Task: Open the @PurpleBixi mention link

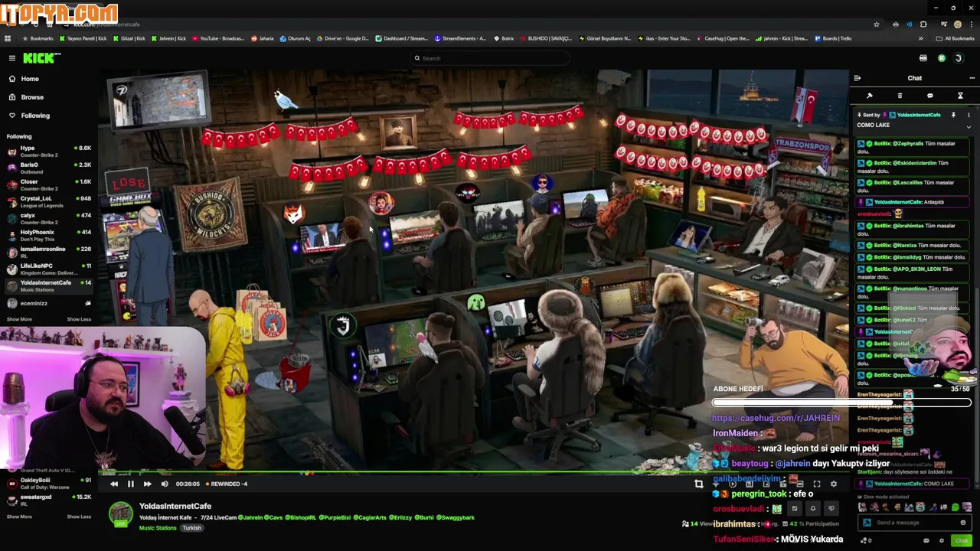Action: click(x=334, y=517)
